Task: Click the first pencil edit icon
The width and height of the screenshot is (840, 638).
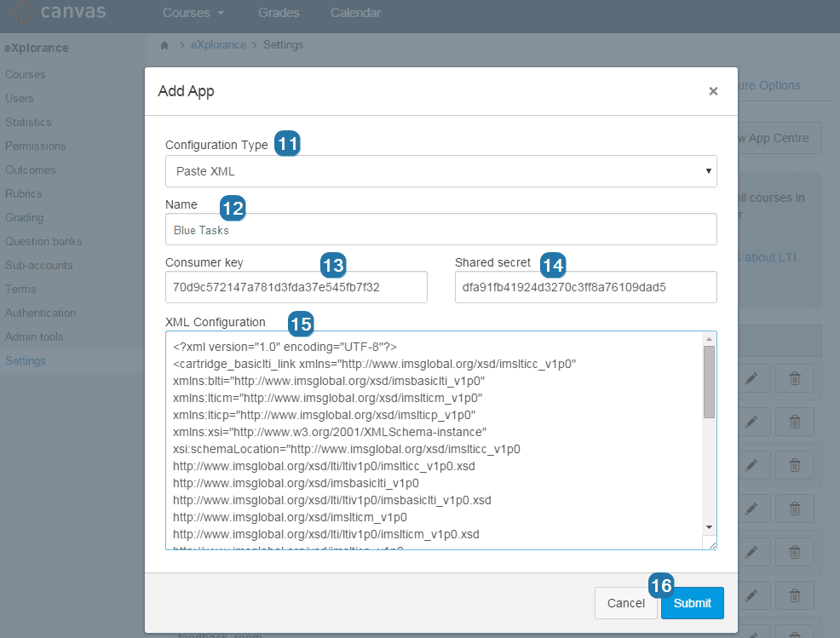Action: pos(751,378)
